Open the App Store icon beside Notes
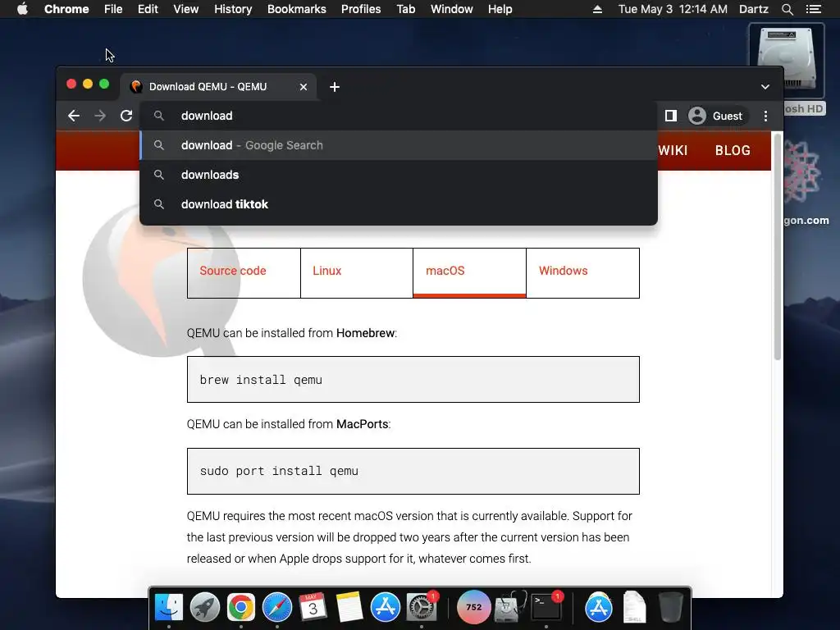This screenshot has width=840, height=630. (x=386, y=607)
